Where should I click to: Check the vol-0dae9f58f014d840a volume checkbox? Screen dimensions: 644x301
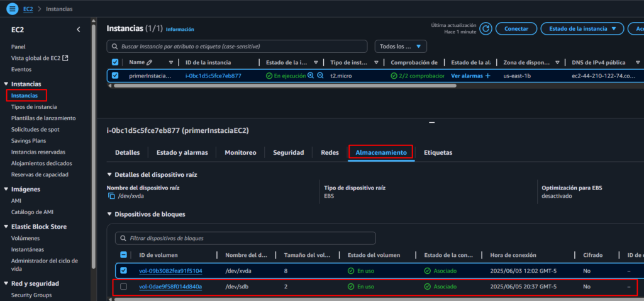click(124, 287)
